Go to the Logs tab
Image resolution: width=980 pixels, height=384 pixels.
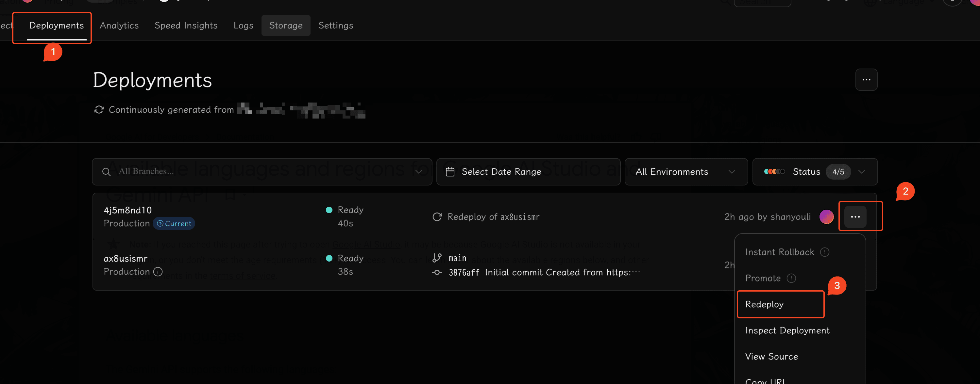click(x=243, y=25)
